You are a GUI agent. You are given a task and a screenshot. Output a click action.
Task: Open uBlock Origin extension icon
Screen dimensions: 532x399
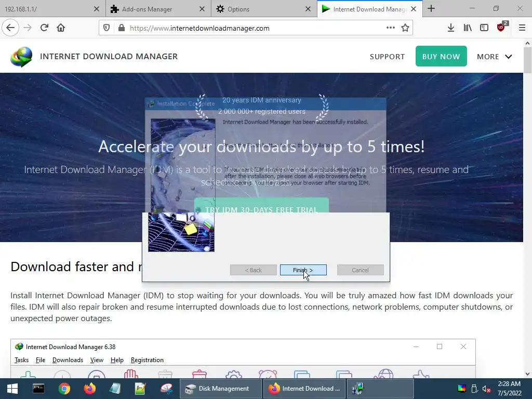502,27
